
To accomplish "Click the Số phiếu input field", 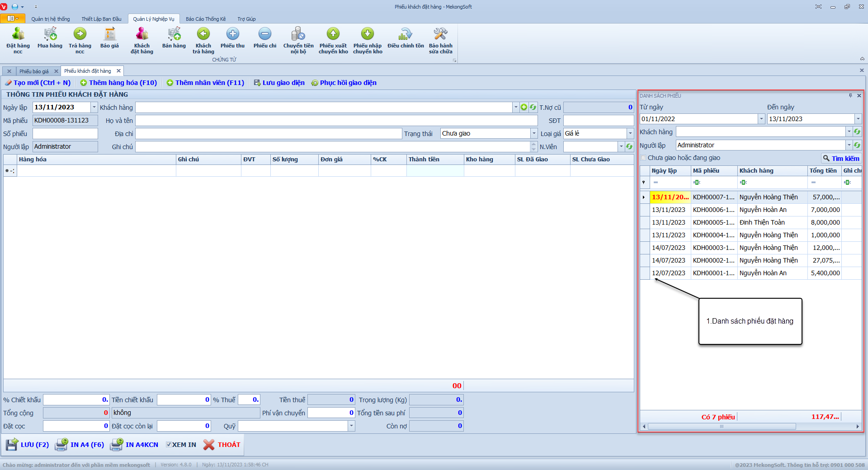I will [65, 134].
